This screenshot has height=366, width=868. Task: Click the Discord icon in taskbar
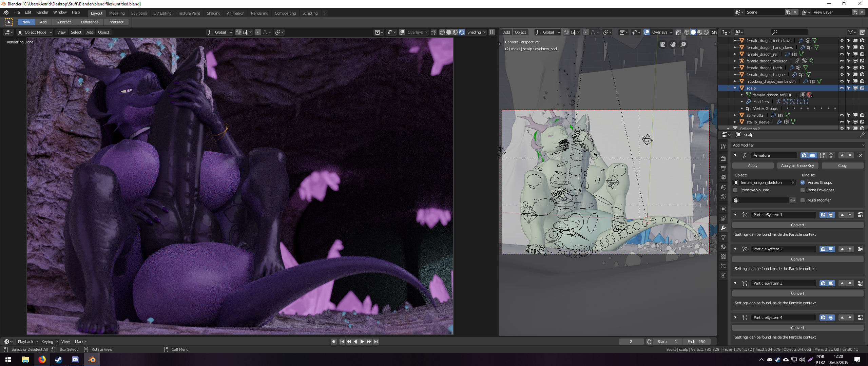(75, 360)
